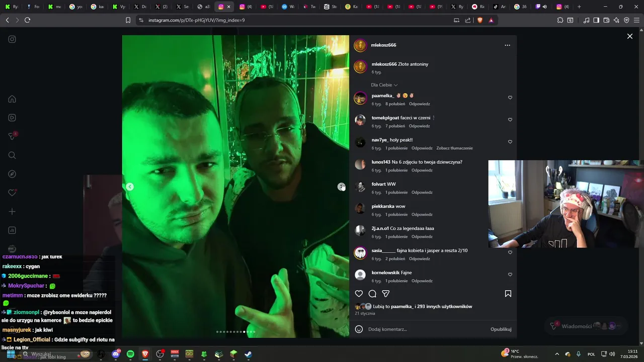Reply to the paamelka_ comment
The height and width of the screenshot is (362, 644).
click(419, 104)
